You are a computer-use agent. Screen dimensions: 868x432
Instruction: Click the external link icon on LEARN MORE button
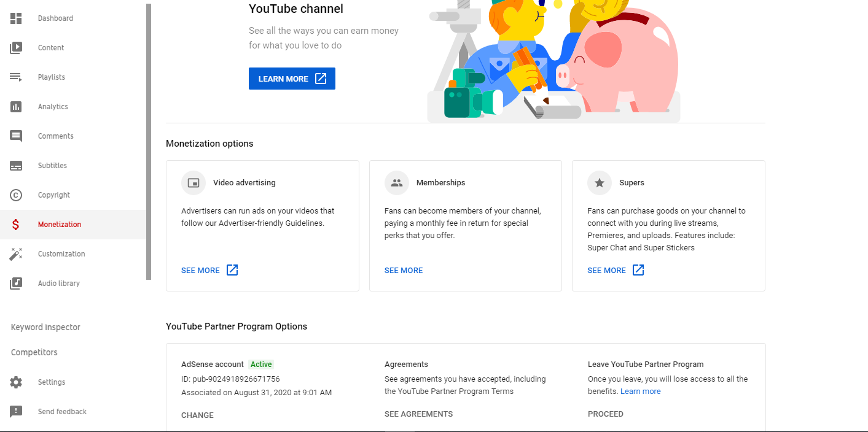coord(321,79)
